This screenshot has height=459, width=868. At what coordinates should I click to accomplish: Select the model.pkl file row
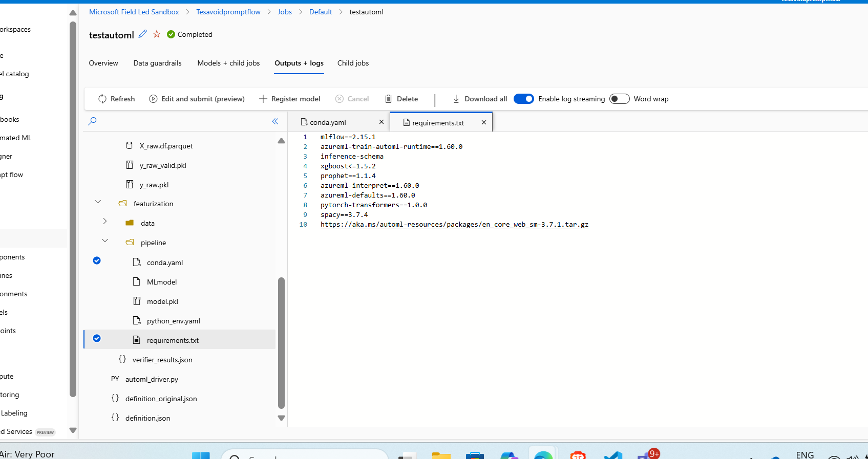coord(179,301)
